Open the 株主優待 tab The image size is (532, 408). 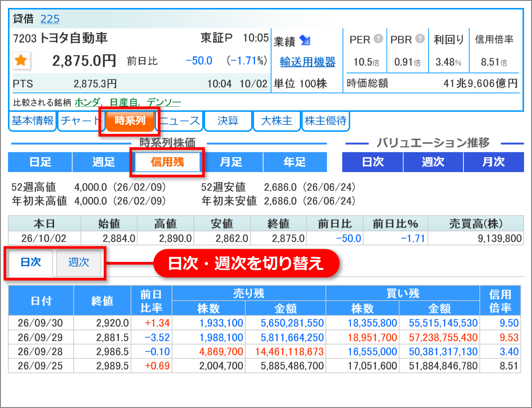(325, 121)
